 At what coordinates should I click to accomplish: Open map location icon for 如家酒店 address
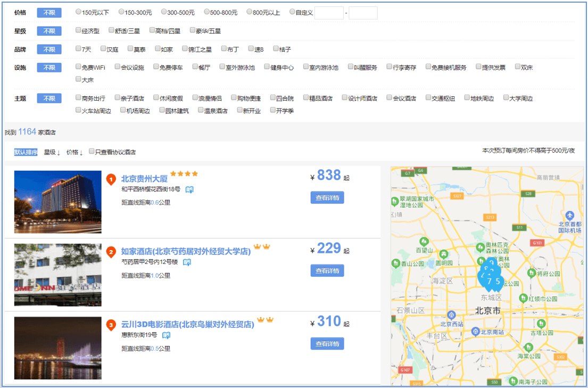pos(187,262)
